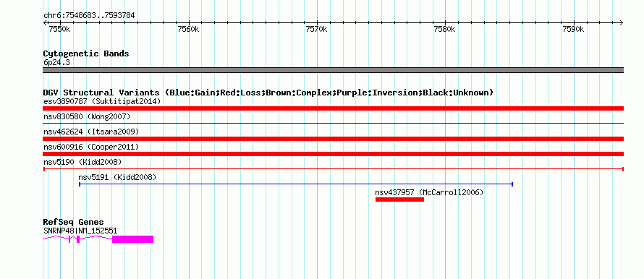Image resolution: width=644 pixels, height=279 pixels.
Task: Select the short red nsv437957 loss bar
Action: pyautogui.click(x=399, y=199)
